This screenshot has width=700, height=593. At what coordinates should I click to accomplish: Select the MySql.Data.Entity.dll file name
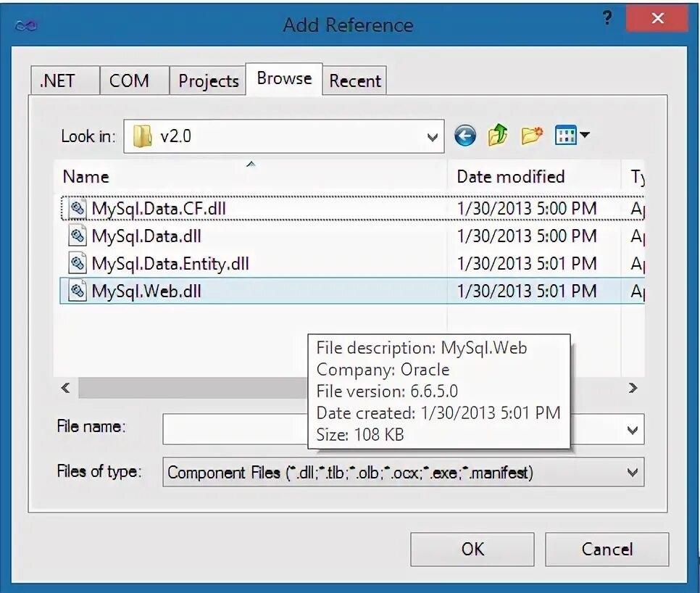point(170,263)
